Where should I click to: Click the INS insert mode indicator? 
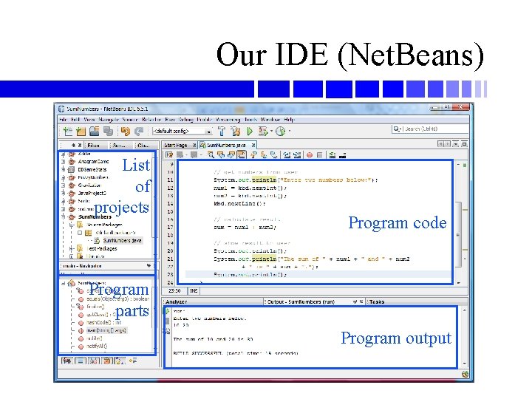click(194, 291)
